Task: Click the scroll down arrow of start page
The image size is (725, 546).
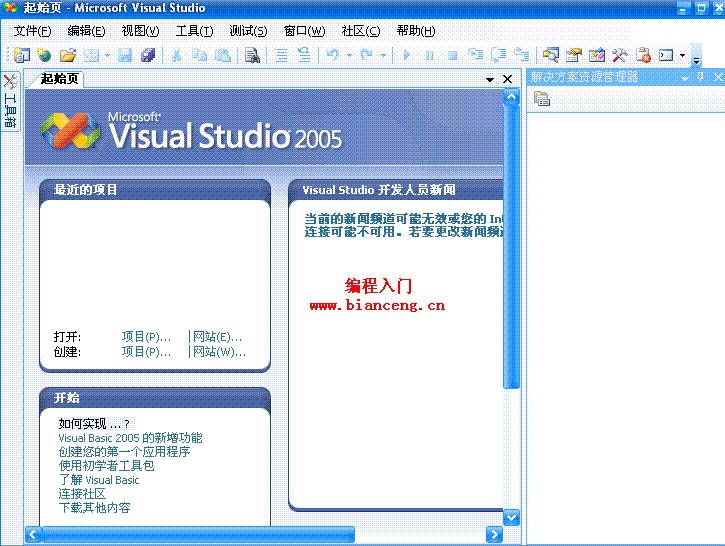Action: coord(511,517)
